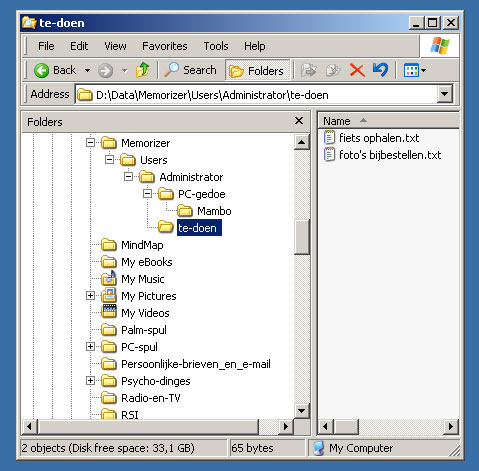Delete with the red X toolbar icon
Viewport: 479px width, 471px height.
click(357, 70)
